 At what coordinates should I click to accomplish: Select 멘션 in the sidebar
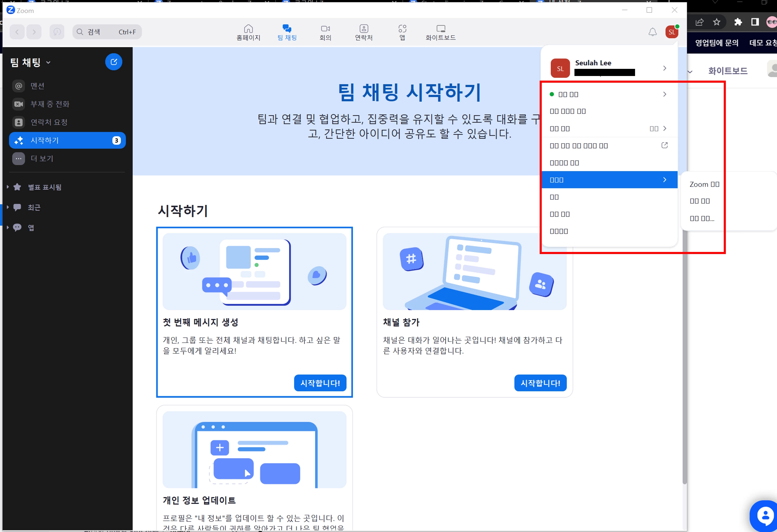38,86
